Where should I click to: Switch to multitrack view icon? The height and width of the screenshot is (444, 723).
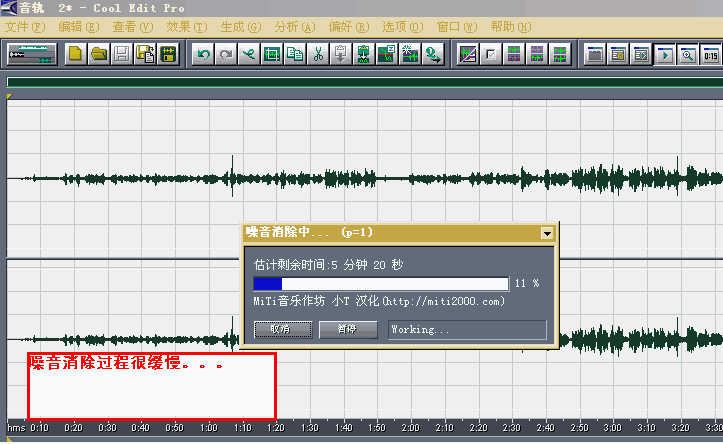coord(32,54)
